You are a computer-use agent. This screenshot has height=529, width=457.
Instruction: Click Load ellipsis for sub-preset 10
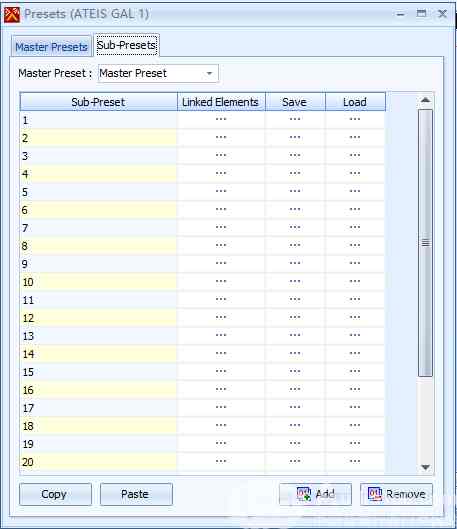pyautogui.click(x=355, y=281)
